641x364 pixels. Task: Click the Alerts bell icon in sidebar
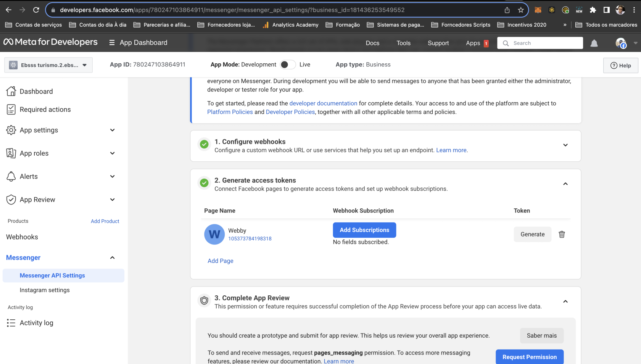click(x=11, y=176)
